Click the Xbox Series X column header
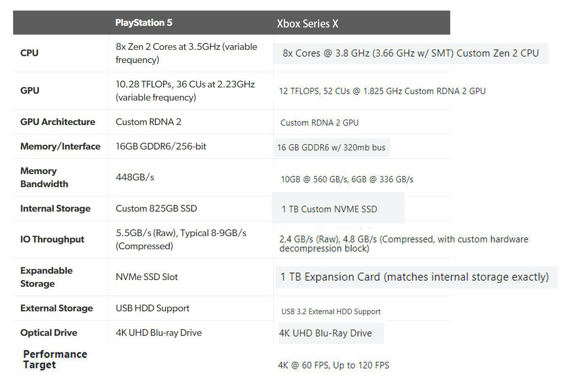 (x=307, y=24)
